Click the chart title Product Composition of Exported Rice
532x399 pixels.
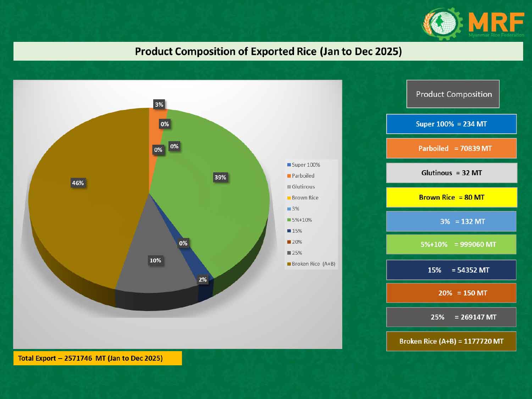click(268, 51)
